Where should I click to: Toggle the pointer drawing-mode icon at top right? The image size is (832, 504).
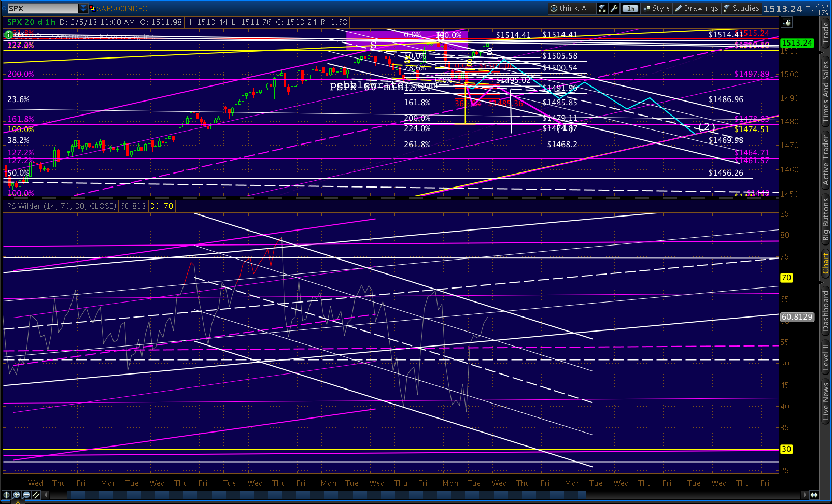(786, 22)
